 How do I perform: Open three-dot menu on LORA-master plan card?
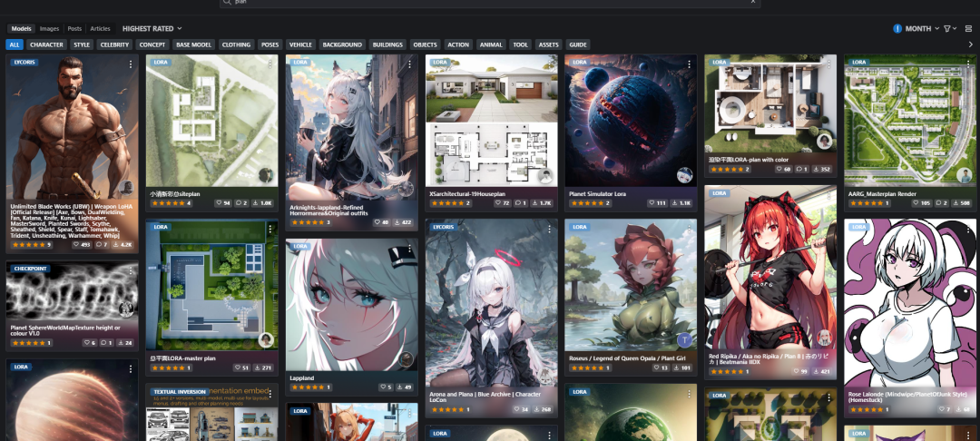point(270,229)
